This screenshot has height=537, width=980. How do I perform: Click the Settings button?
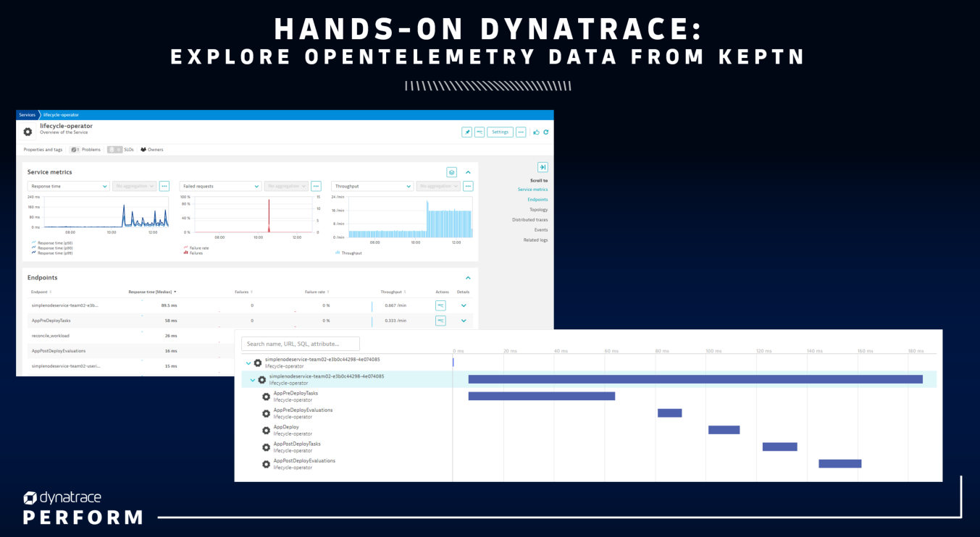click(500, 132)
